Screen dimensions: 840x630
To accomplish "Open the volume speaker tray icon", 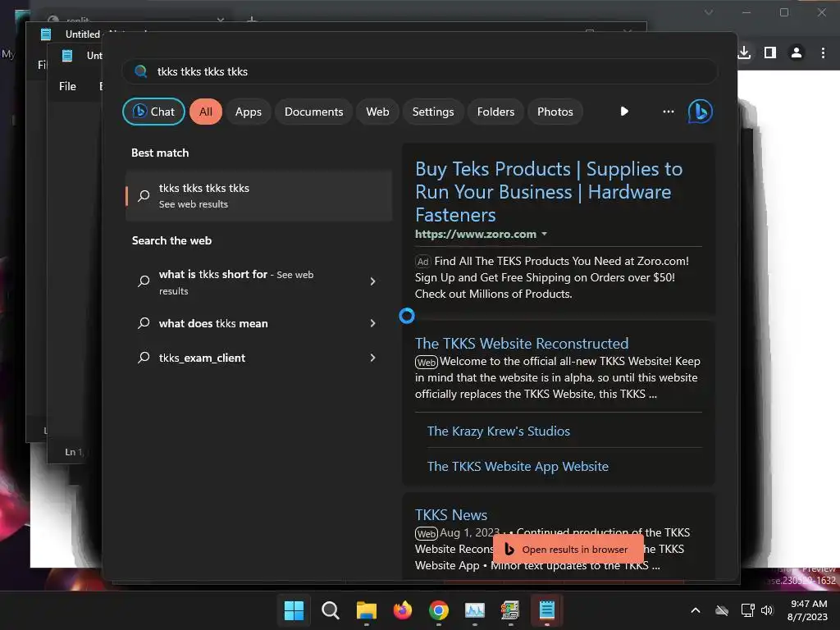I will tap(767, 610).
